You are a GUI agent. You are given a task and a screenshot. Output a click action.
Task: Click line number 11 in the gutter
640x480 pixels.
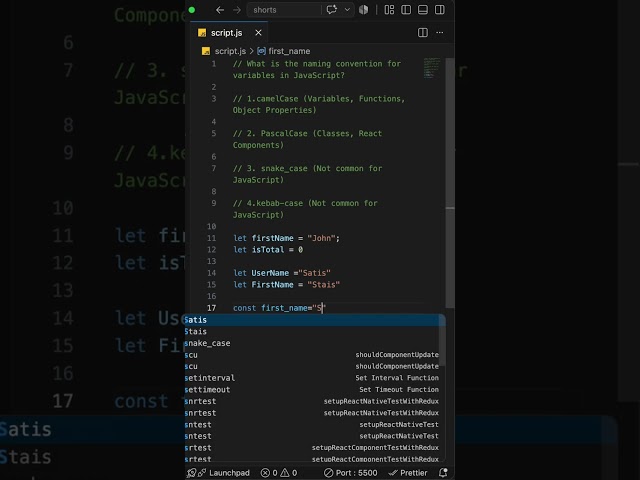(x=211, y=238)
